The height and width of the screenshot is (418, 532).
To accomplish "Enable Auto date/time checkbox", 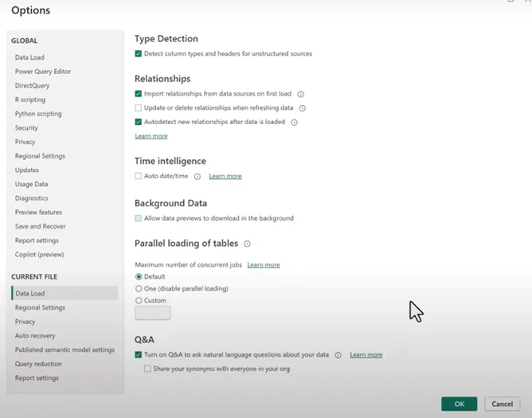I will tap(138, 176).
